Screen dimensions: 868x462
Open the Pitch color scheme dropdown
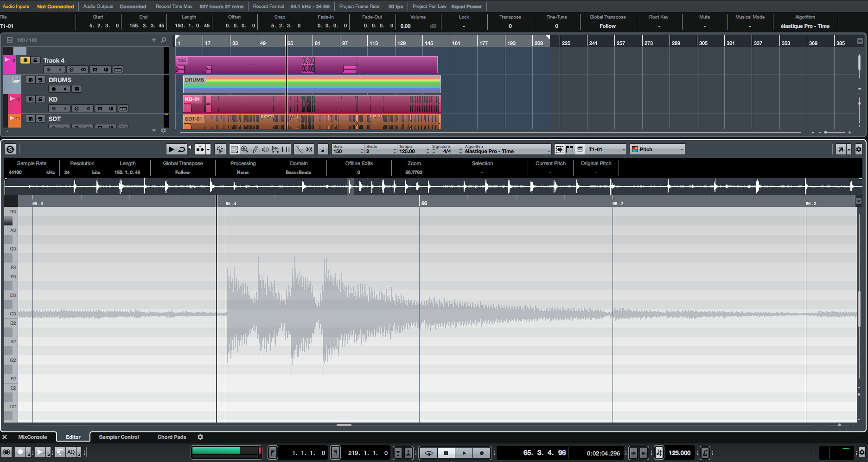click(x=657, y=149)
